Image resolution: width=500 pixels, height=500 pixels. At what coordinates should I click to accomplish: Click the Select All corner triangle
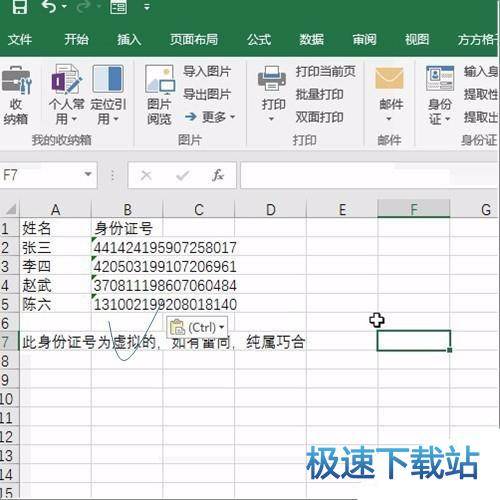click(x=10, y=209)
